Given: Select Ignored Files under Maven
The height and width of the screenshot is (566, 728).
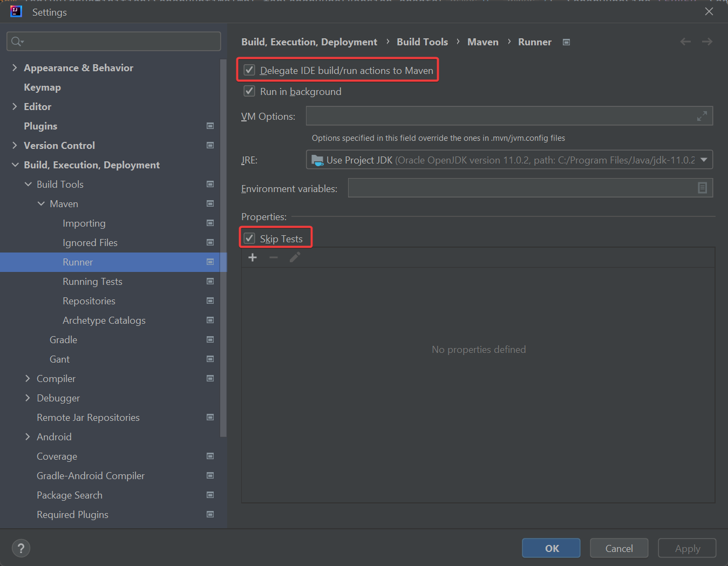Looking at the screenshot, I should (x=90, y=242).
